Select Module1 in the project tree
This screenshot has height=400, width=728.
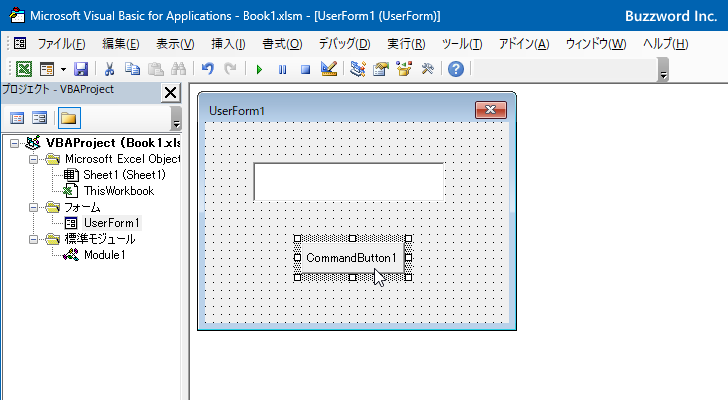[x=104, y=255]
